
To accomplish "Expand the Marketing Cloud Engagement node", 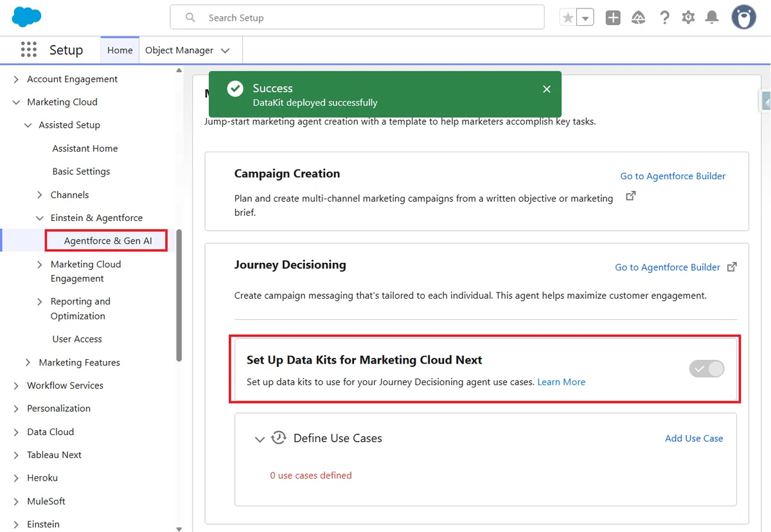I will [40, 264].
